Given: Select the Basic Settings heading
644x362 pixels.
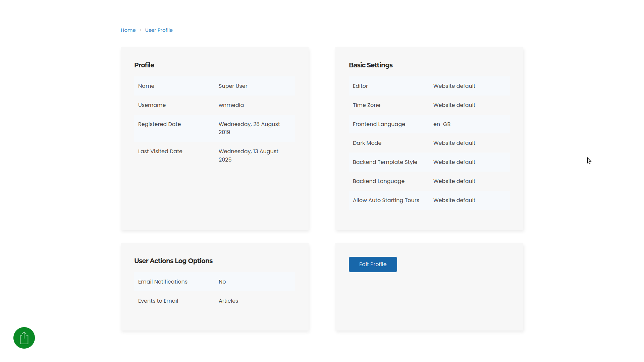Looking at the screenshot, I should [371, 65].
